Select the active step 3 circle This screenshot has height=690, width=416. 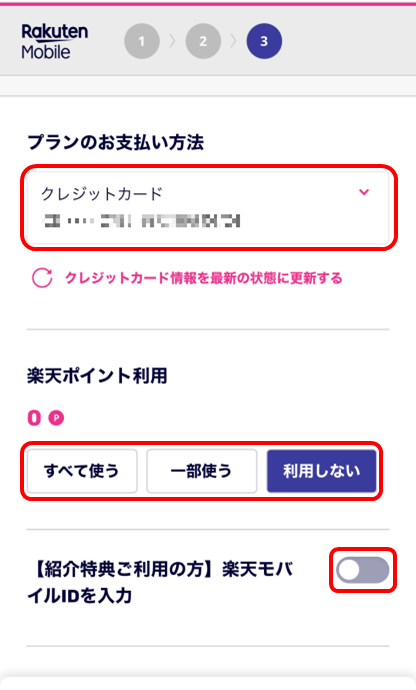264,41
